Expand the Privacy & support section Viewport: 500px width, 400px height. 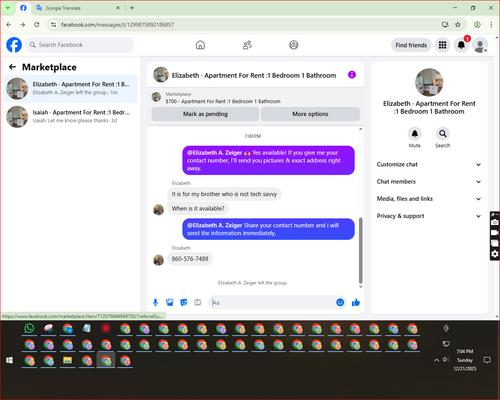(429, 216)
